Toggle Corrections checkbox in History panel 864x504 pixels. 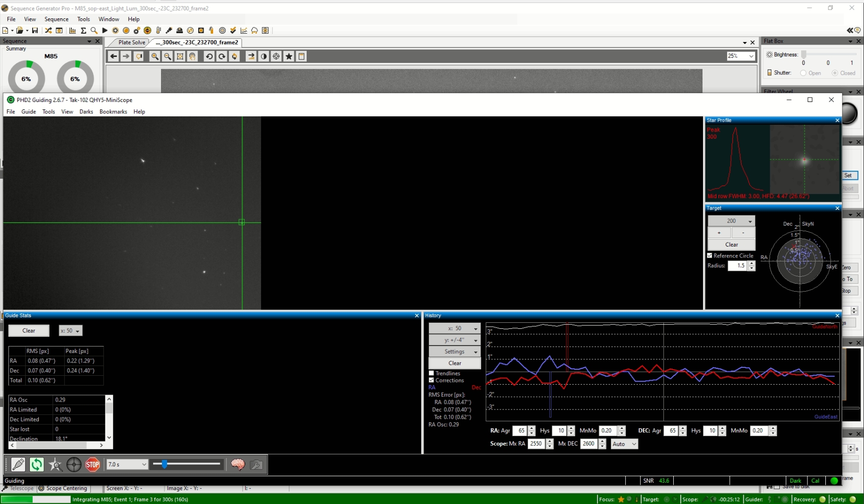[x=432, y=380]
